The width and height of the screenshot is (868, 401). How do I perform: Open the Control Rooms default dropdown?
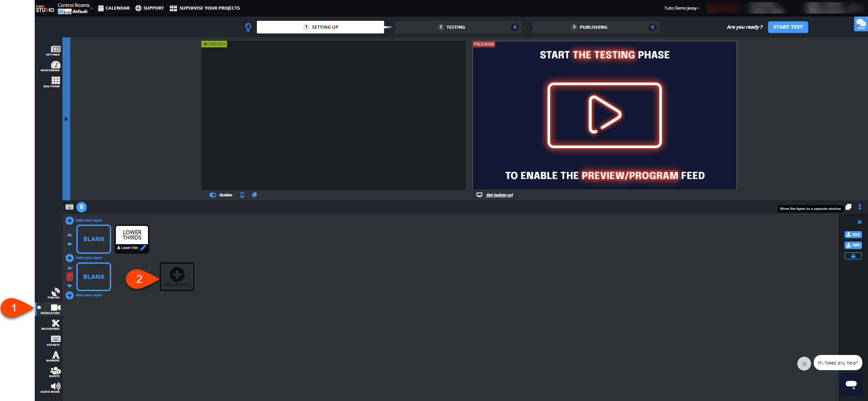pyautogui.click(x=75, y=8)
